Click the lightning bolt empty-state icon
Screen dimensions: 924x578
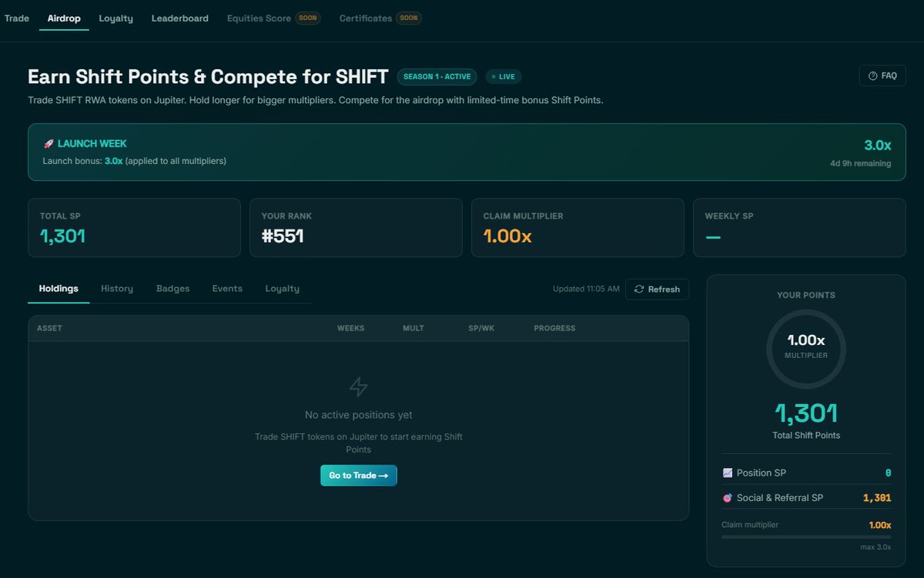coord(359,387)
